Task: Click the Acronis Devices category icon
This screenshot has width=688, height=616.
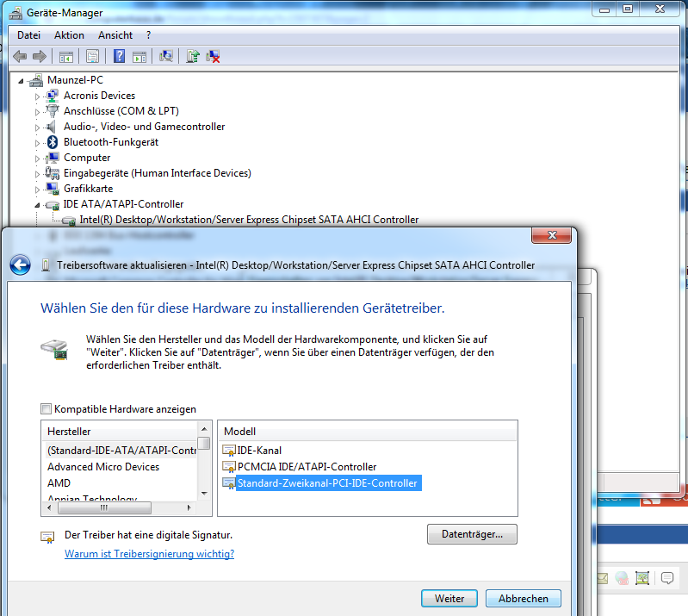Action: pyautogui.click(x=53, y=96)
